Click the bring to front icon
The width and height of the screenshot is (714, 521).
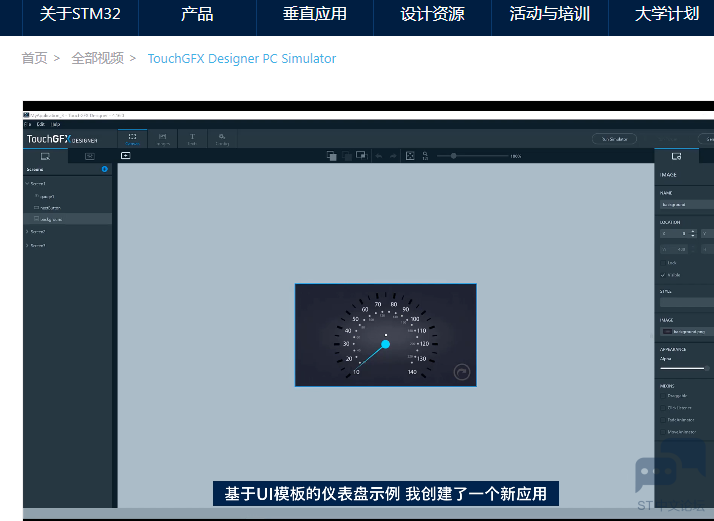pos(332,156)
